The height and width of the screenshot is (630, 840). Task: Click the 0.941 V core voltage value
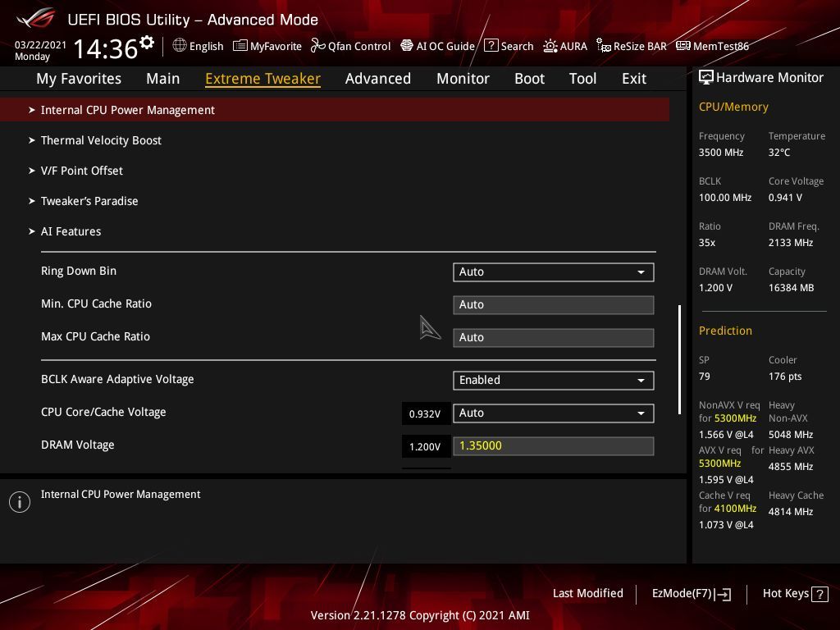click(x=785, y=197)
